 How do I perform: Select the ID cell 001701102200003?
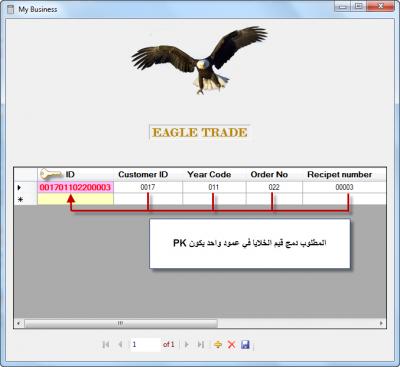coord(75,187)
